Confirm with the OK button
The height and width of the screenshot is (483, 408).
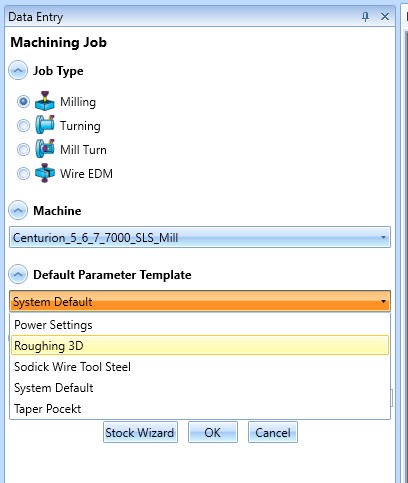[213, 432]
